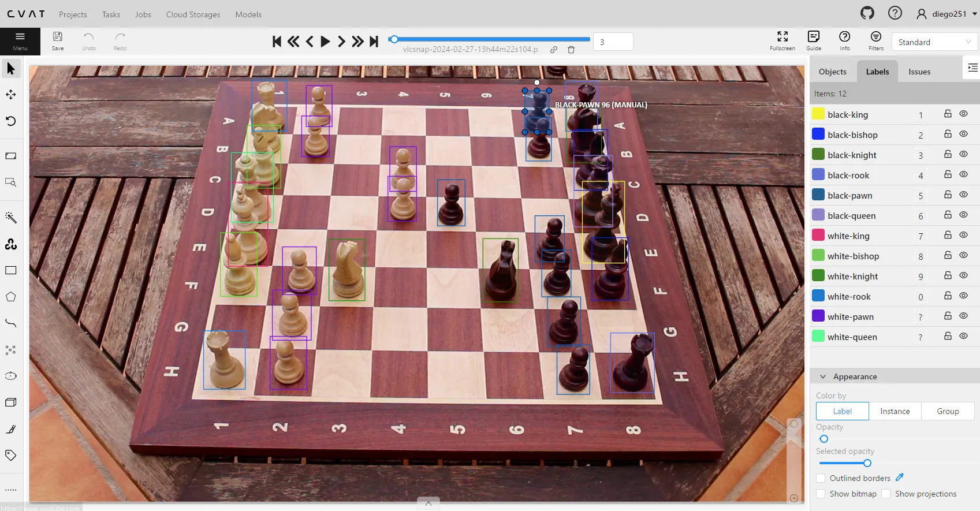Click the Save icon

58,41
